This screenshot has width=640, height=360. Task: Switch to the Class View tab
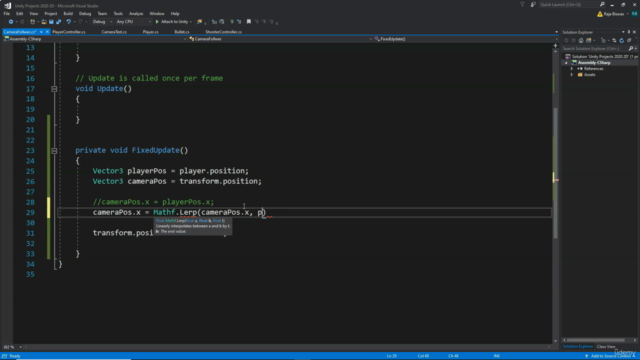pyautogui.click(x=606, y=347)
